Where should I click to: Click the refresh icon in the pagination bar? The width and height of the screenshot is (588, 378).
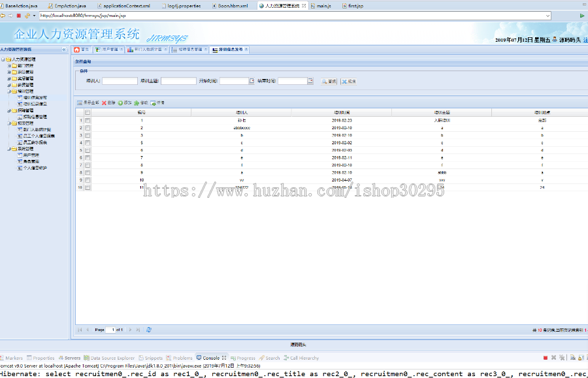149,330
